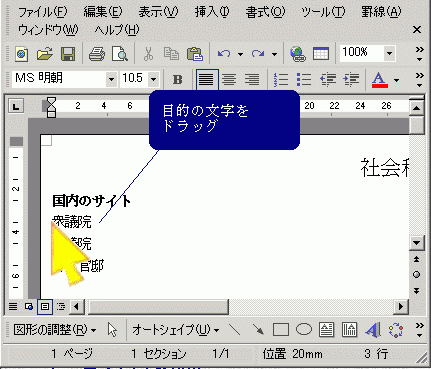Click the Insert Table icon
Viewport: 431px width, 369px height.
coord(321,53)
